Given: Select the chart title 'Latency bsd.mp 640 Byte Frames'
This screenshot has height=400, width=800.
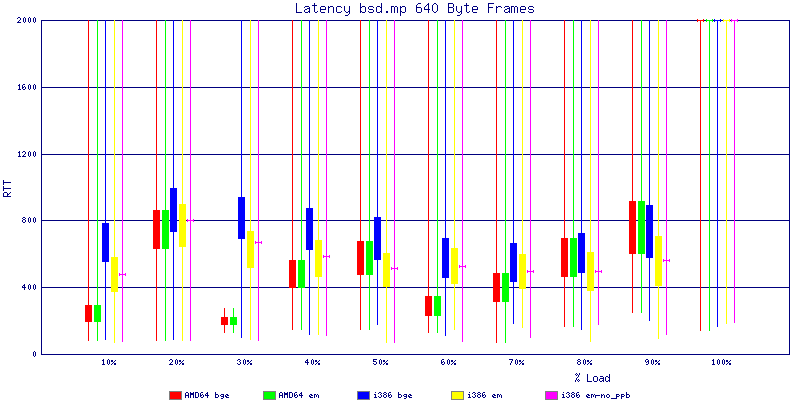Looking at the screenshot, I should click(415, 8).
